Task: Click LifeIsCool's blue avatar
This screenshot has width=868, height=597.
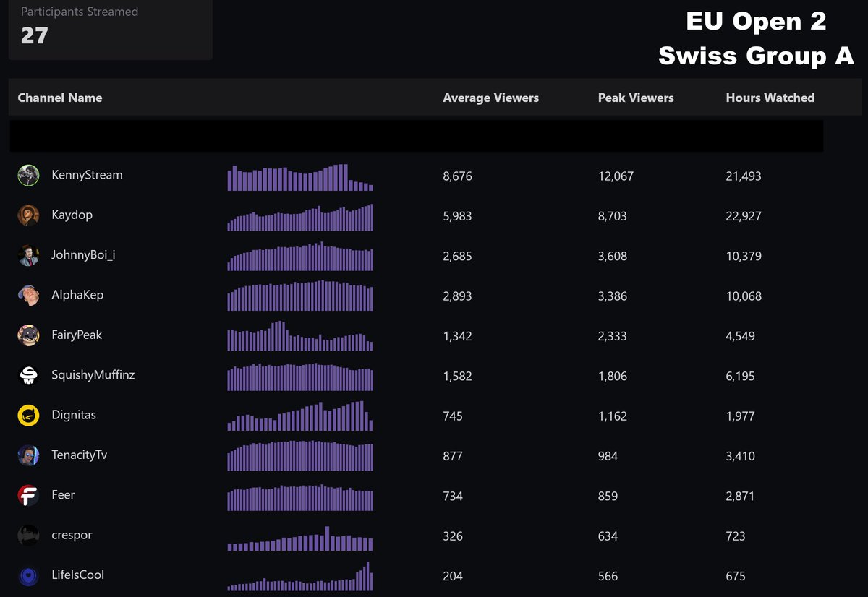Action: pos(28,576)
